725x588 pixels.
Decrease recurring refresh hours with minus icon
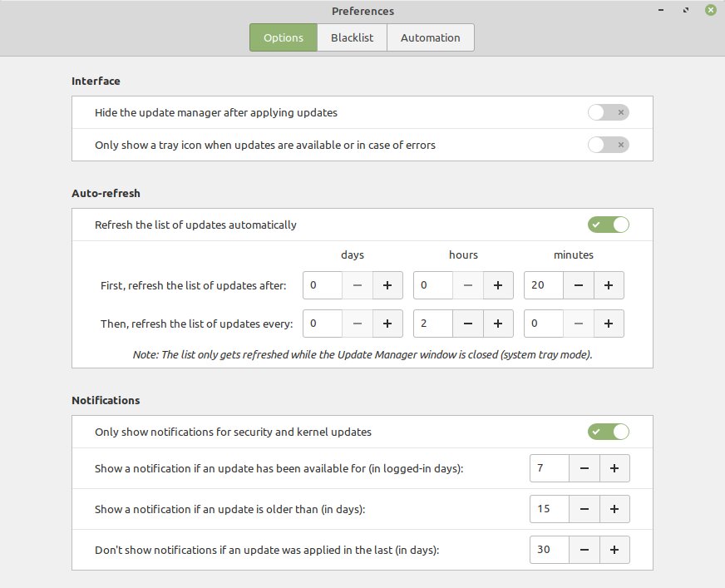[x=467, y=324]
